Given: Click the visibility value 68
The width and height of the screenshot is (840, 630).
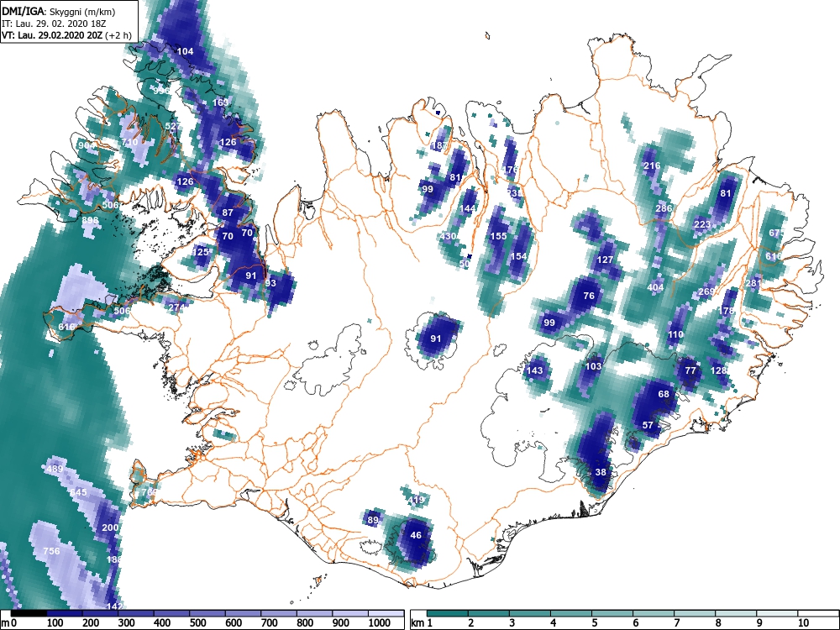Looking at the screenshot, I should [664, 394].
